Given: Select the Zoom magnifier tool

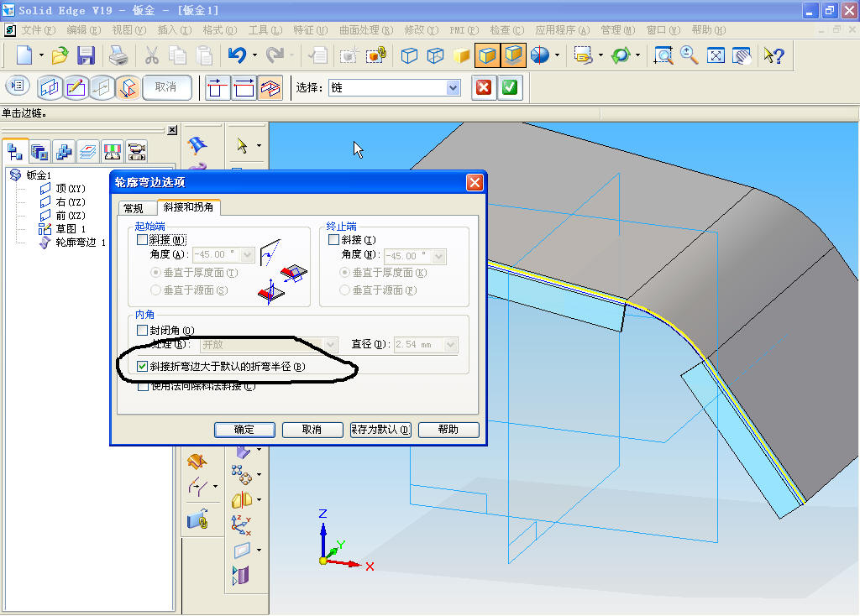Looking at the screenshot, I should (x=690, y=55).
